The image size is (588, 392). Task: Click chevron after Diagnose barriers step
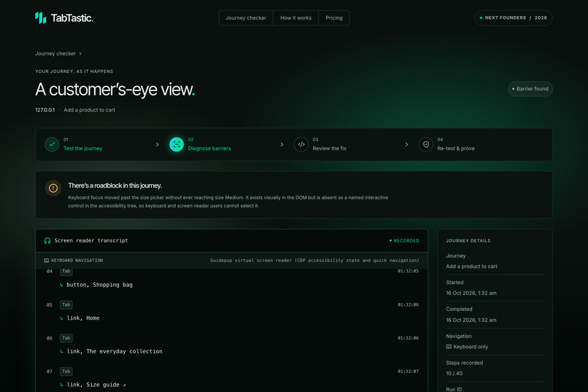click(282, 145)
